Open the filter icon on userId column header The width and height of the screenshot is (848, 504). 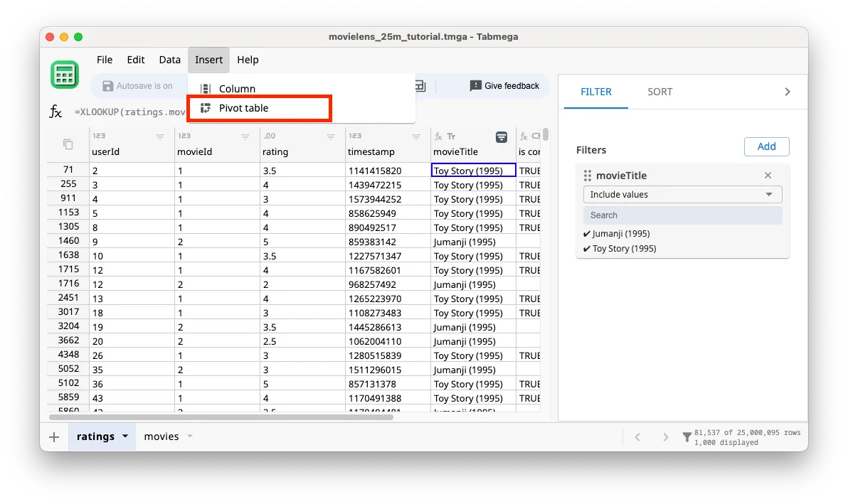pyautogui.click(x=160, y=136)
